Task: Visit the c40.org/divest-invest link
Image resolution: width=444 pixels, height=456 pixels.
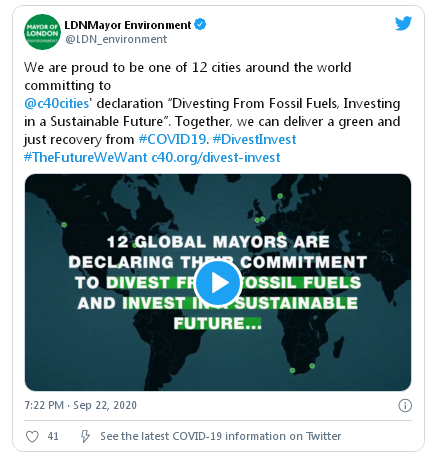Action: 216,157
